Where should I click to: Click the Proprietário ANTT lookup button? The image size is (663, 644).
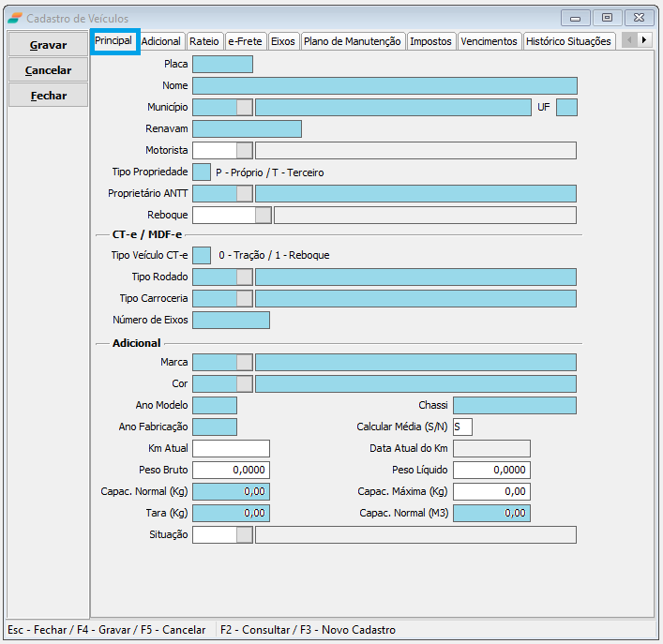click(244, 193)
